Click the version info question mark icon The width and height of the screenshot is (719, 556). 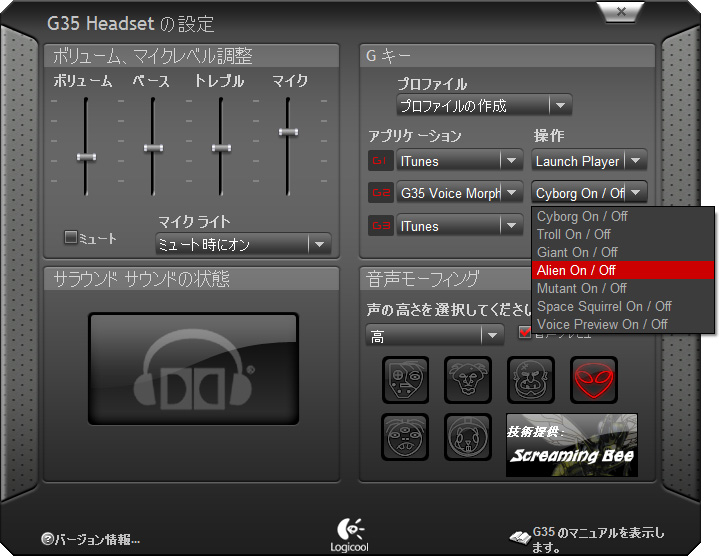pyautogui.click(x=47, y=539)
